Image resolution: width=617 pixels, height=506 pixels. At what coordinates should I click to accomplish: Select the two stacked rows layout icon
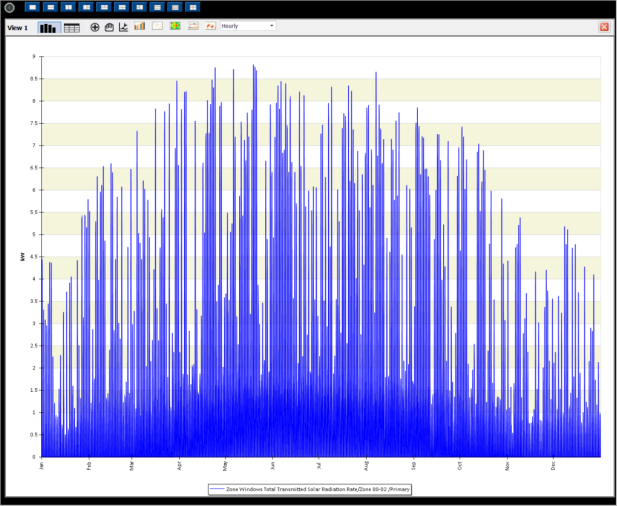[50, 7]
